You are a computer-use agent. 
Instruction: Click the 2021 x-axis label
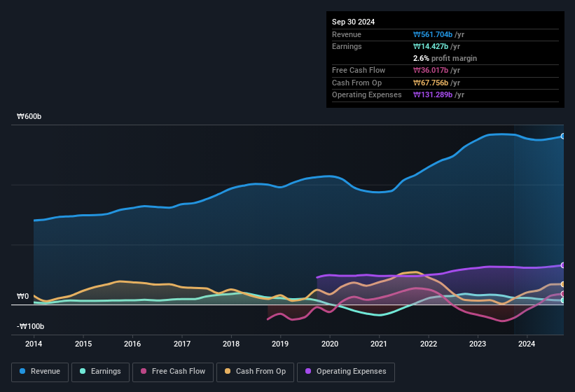coord(379,344)
